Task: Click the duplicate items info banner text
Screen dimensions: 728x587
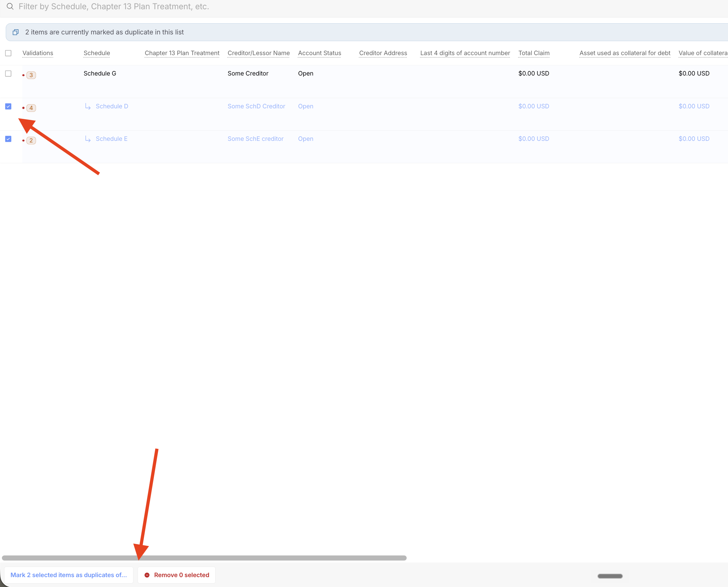Action: 104,32
